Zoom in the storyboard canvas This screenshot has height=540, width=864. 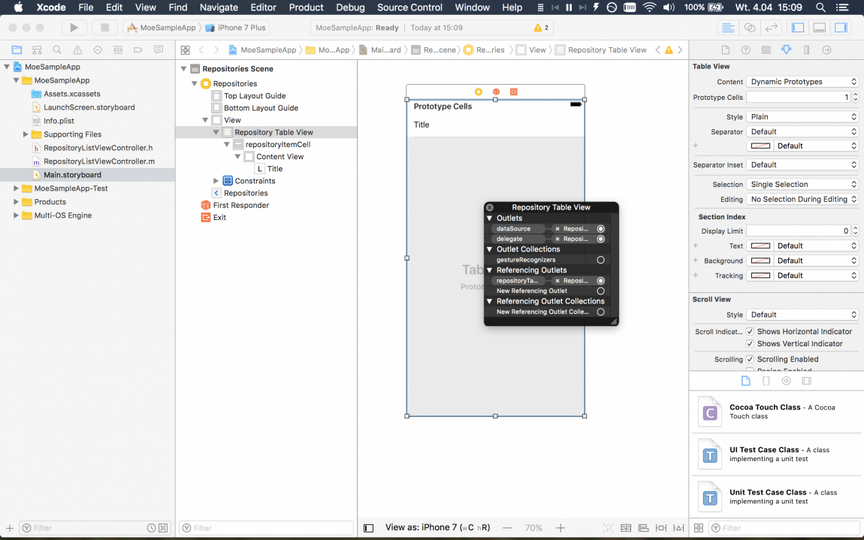pyautogui.click(x=560, y=528)
